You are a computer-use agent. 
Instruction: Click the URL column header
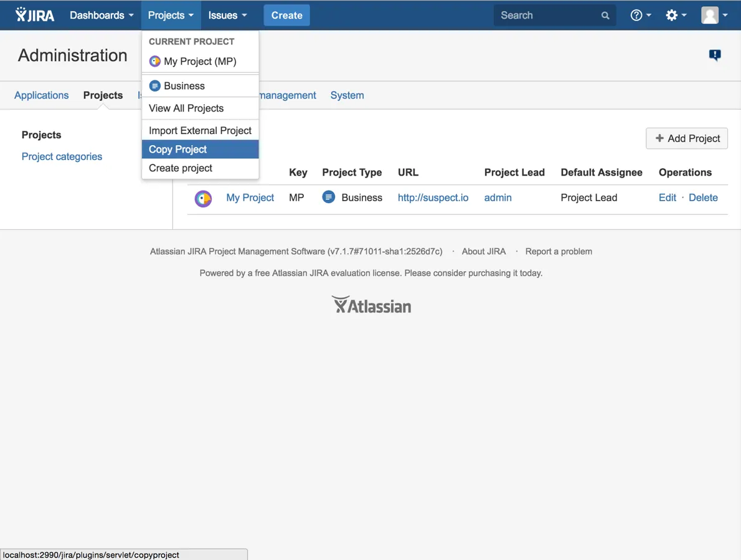tap(408, 173)
